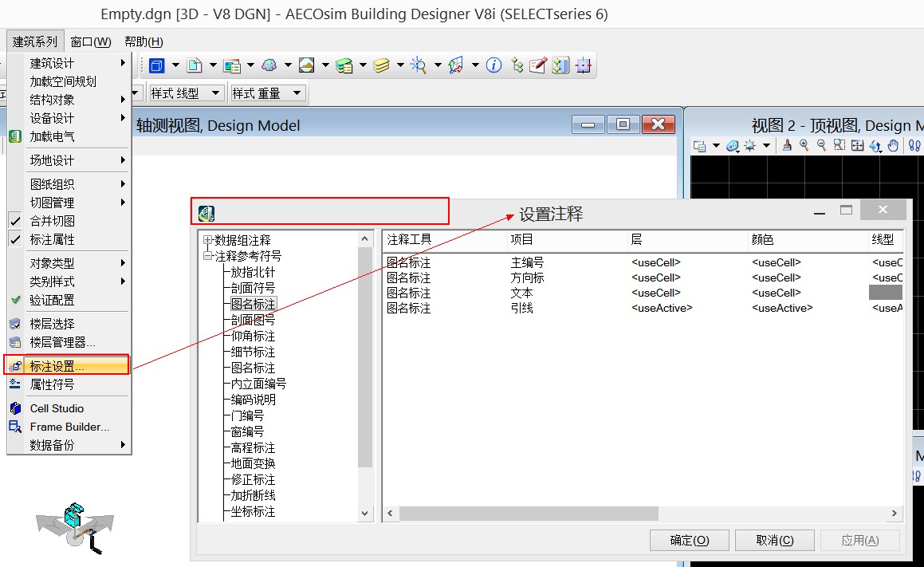Select 放指北针 in the tree

(x=253, y=272)
